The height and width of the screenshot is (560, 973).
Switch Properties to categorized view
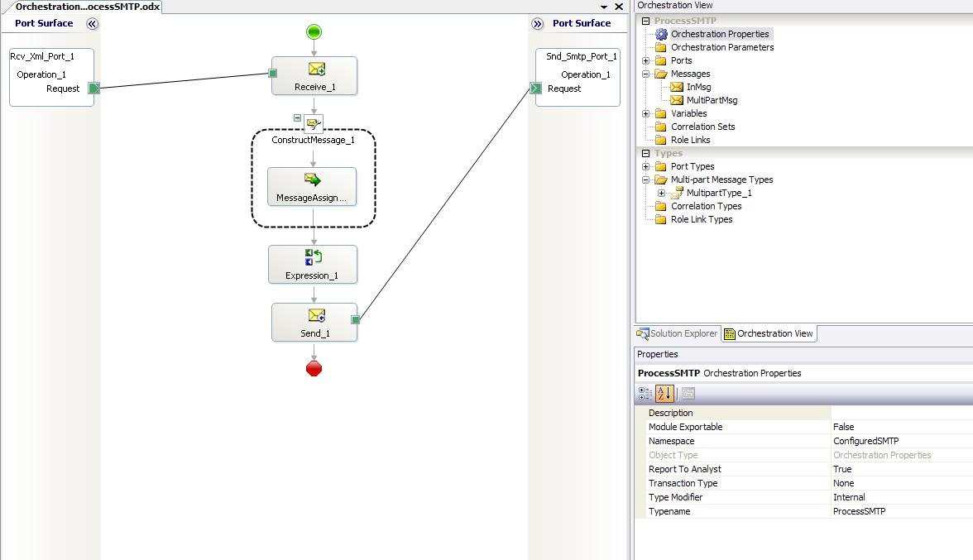click(x=645, y=393)
